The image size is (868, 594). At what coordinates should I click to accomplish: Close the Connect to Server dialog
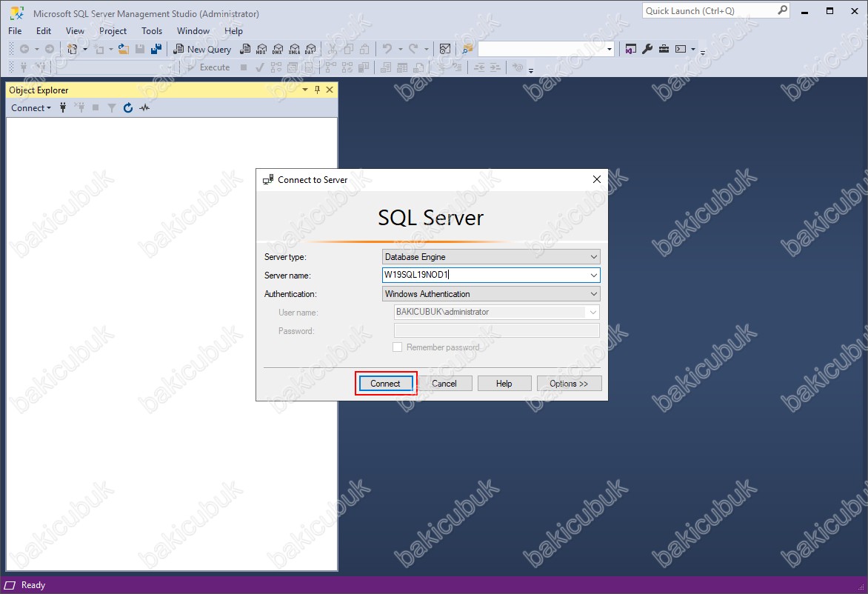pyautogui.click(x=597, y=179)
